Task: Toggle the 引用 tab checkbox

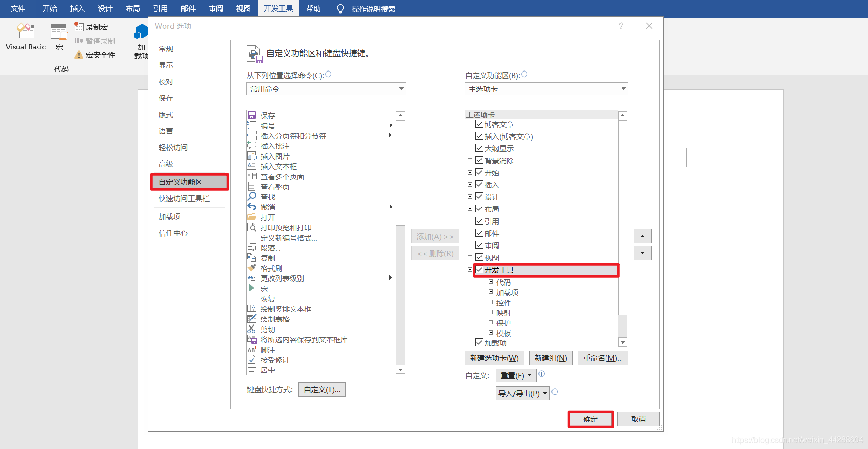Action: (x=479, y=221)
